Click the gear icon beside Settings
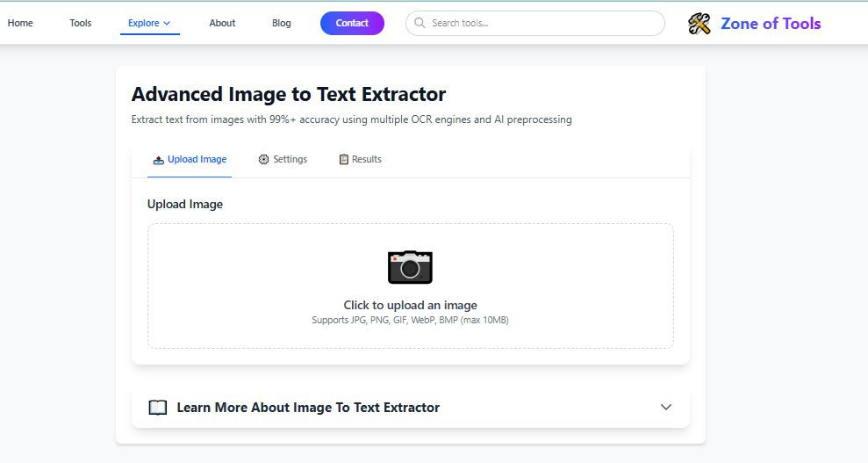This screenshot has height=463, width=868. pyautogui.click(x=263, y=160)
